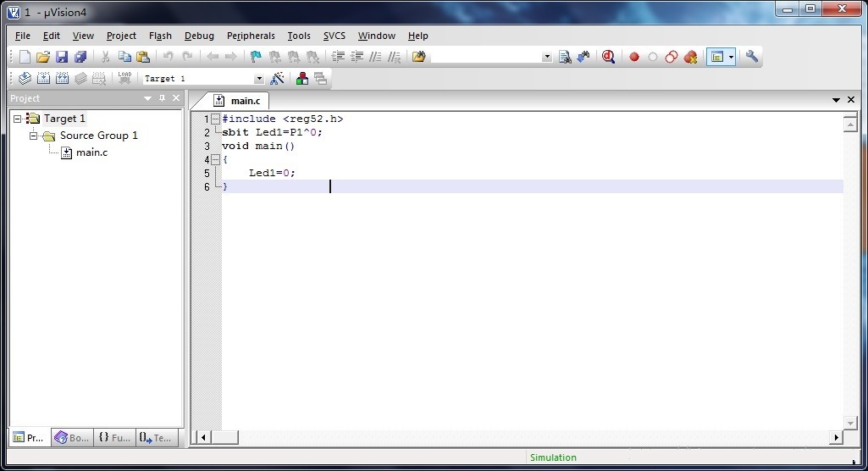Open Target Options magic wand icon
This screenshot has height=471, width=868.
[x=277, y=79]
